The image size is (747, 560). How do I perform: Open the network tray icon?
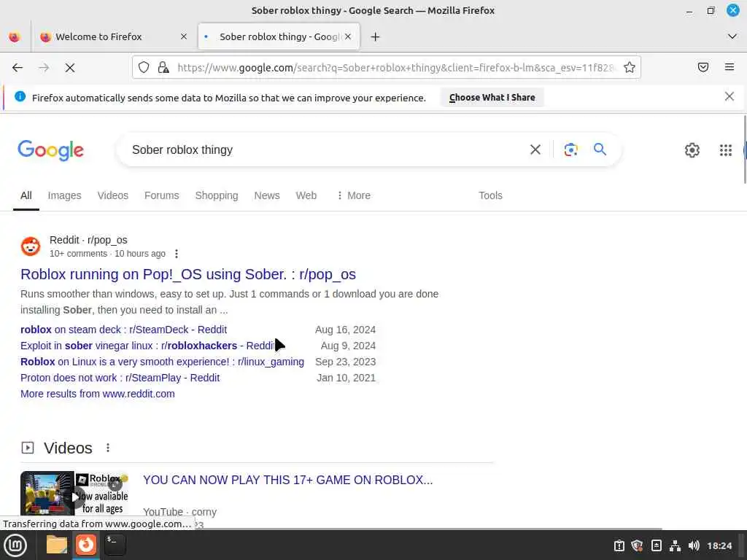(x=675, y=545)
